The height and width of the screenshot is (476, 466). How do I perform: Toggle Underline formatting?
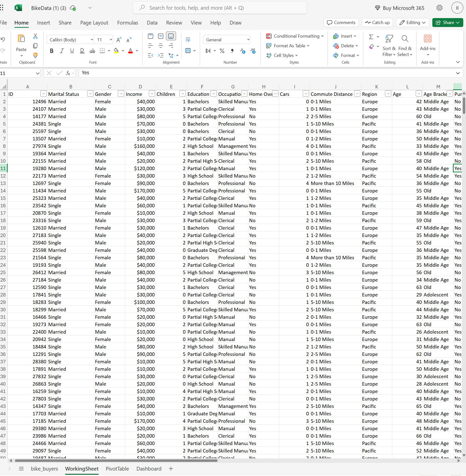click(x=72, y=51)
